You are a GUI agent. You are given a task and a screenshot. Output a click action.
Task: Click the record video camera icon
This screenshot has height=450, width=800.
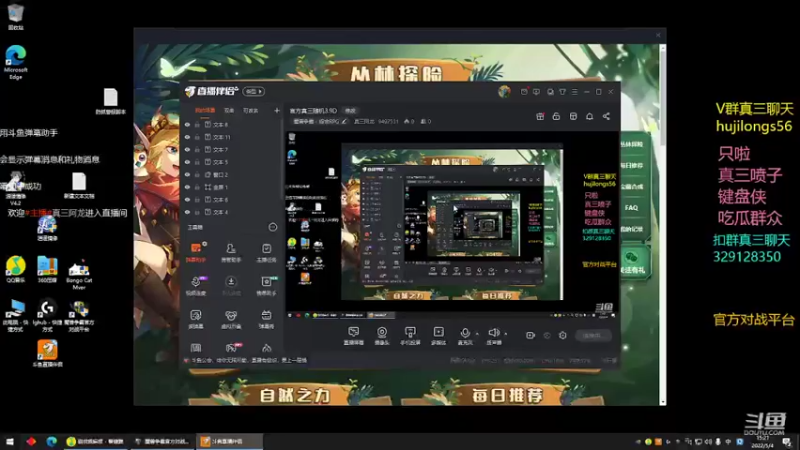point(530,335)
